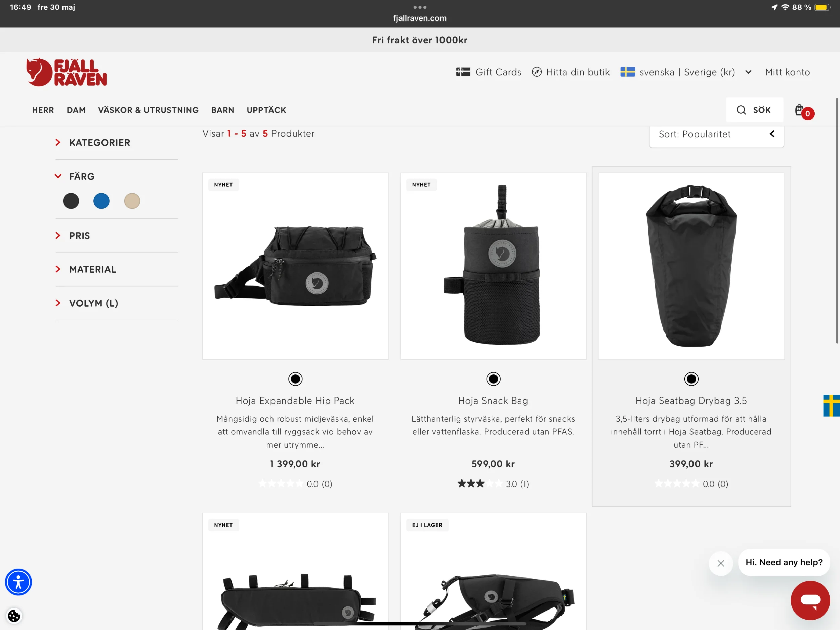Open the Herr menu
Screen dimensions: 840x630
pos(43,110)
